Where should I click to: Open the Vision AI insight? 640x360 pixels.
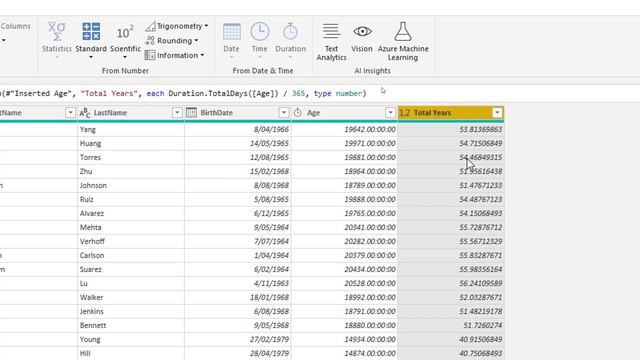coord(362,38)
